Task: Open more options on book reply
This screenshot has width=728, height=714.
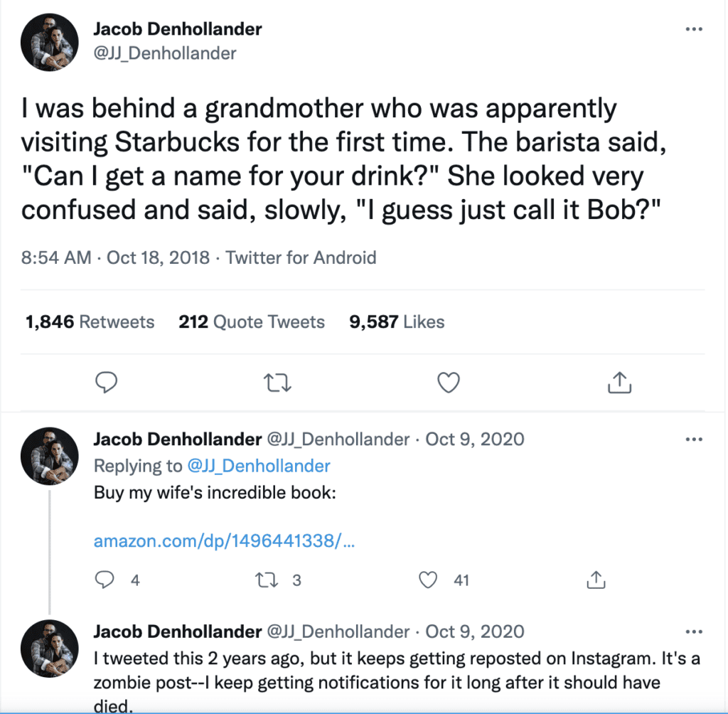Action: coord(693,439)
